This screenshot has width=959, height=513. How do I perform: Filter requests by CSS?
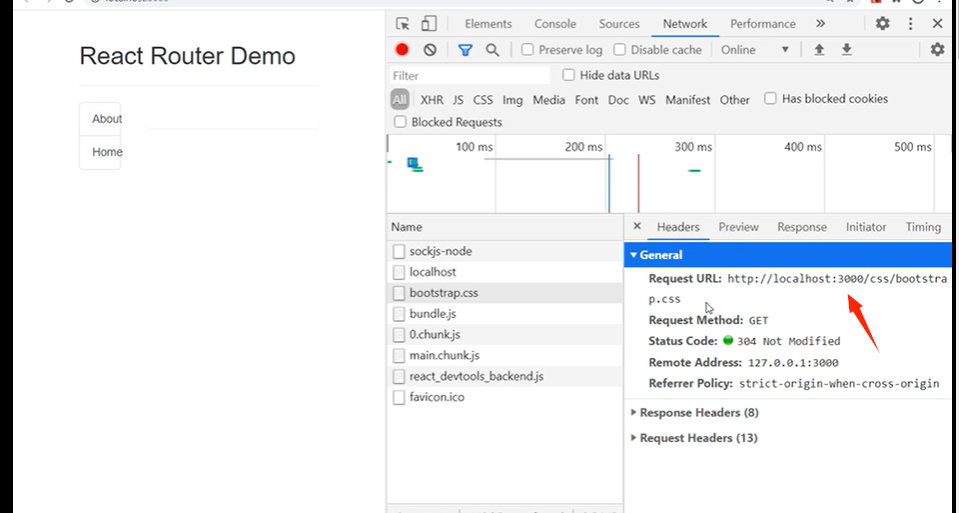pyautogui.click(x=483, y=100)
